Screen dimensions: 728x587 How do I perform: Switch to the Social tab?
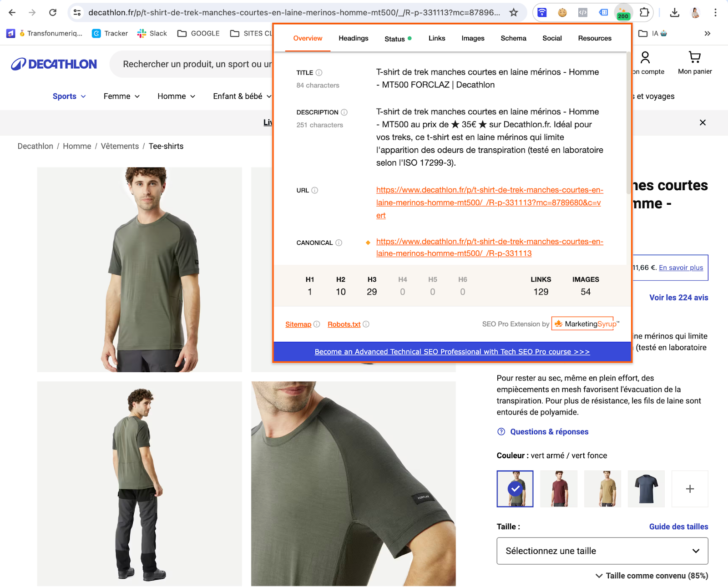point(552,38)
